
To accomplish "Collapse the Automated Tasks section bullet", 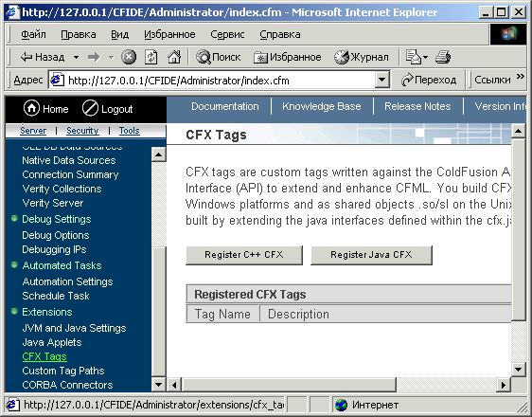I will point(14,264).
